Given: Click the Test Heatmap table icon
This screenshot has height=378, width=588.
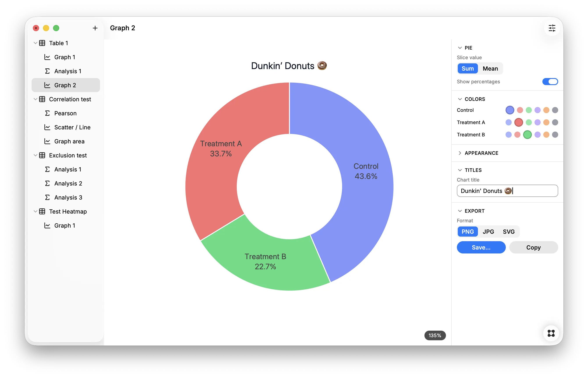Looking at the screenshot, I should click(42, 211).
